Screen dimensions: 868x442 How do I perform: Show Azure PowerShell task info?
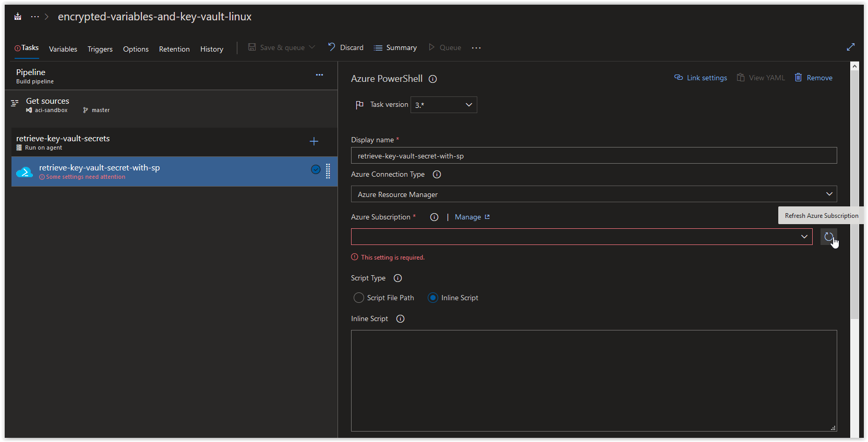tap(432, 79)
